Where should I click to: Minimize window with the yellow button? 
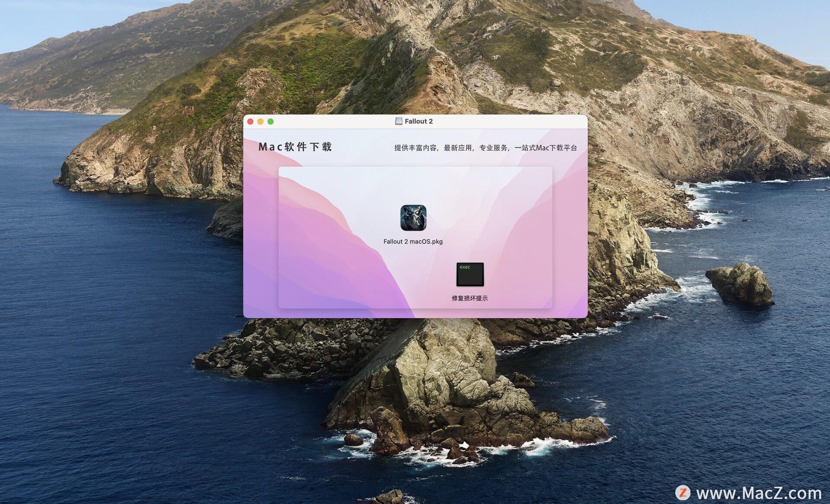point(260,121)
